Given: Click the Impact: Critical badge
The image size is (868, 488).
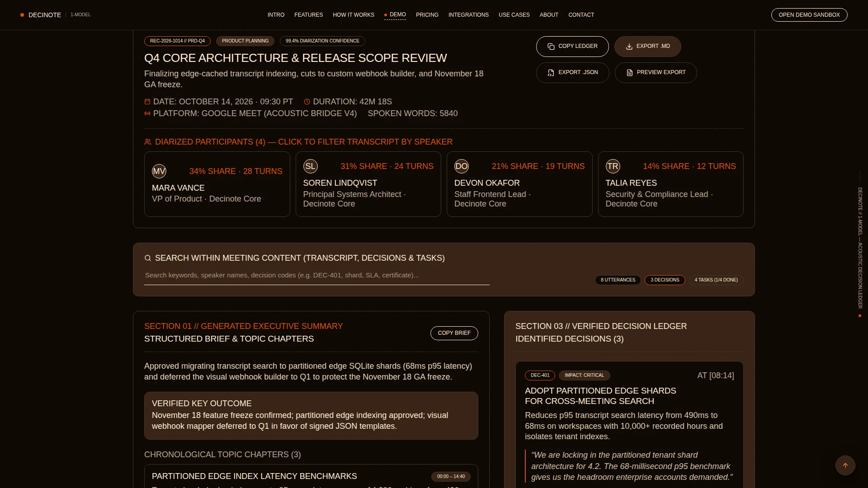Looking at the screenshot, I should 584,375.
